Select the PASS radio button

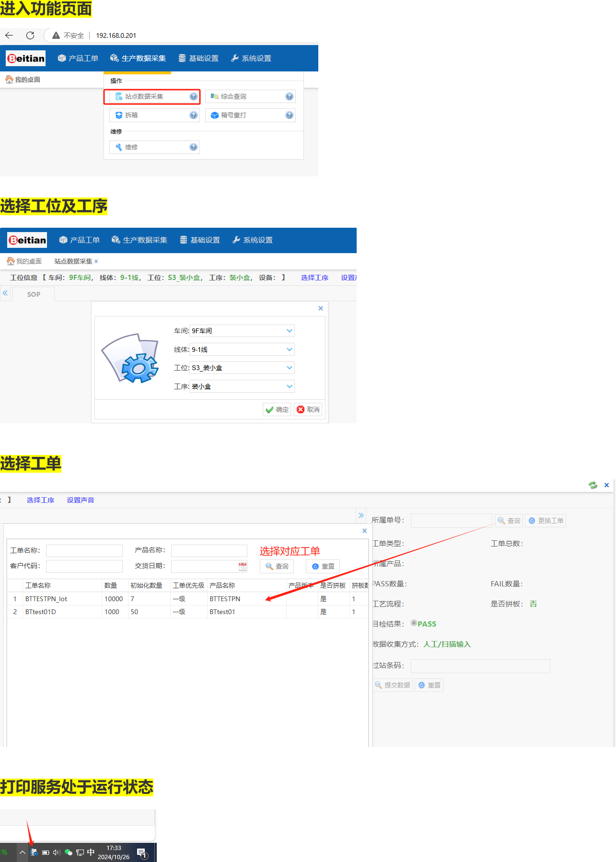pyautogui.click(x=414, y=623)
